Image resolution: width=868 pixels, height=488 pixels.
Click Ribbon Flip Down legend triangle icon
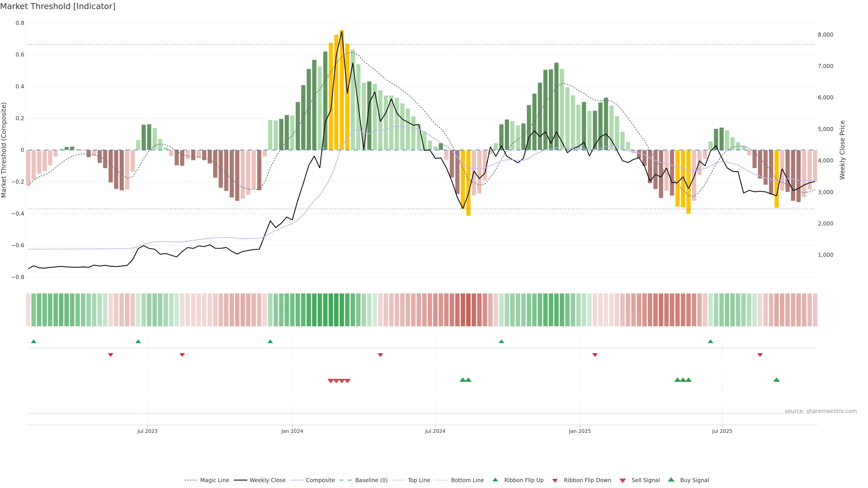pos(555,481)
